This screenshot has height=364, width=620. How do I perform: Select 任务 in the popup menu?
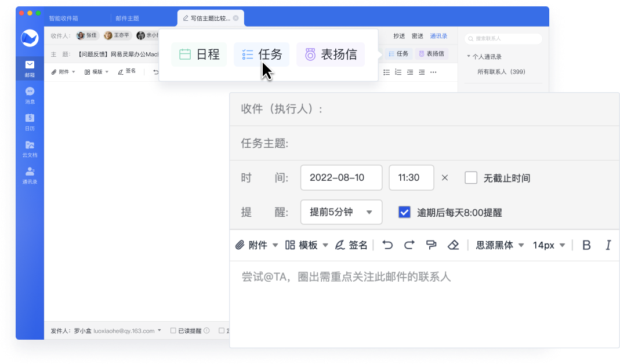tap(262, 54)
